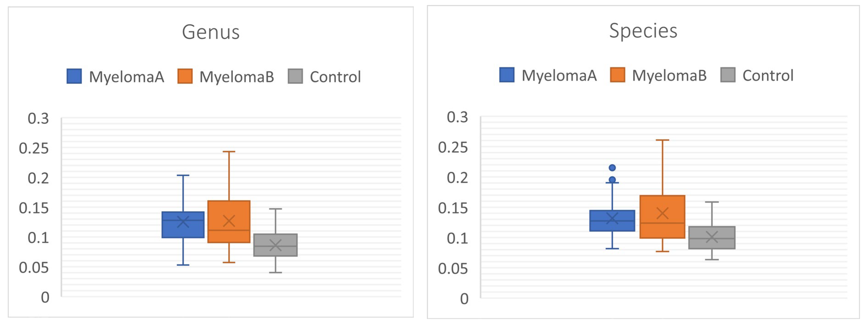Select the Genus chart title
868x324 pixels.
(x=211, y=32)
